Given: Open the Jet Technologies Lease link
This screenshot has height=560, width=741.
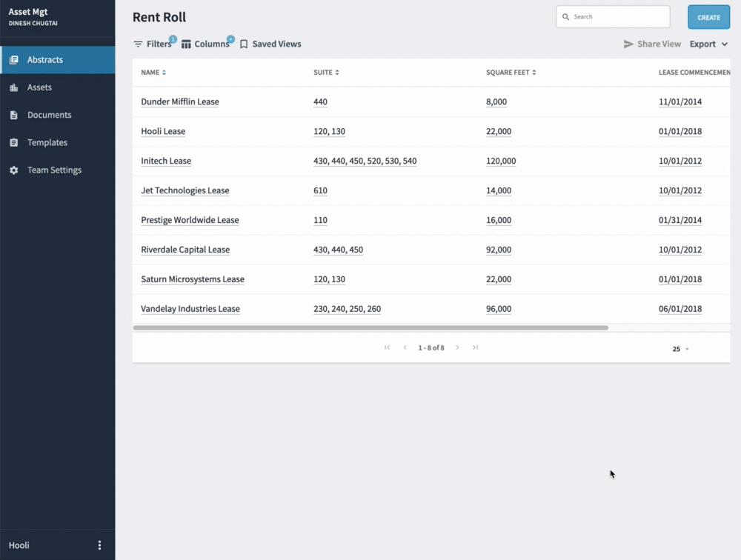Looking at the screenshot, I should click(x=185, y=190).
